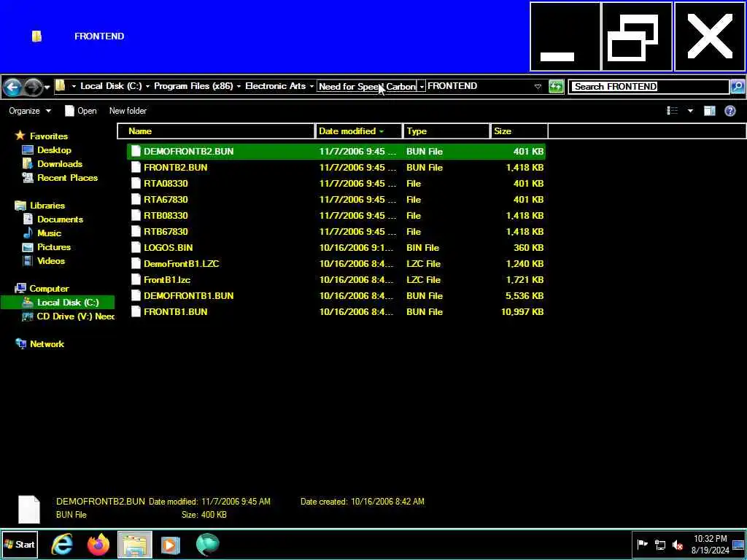Image resolution: width=747 pixels, height=560 pixels.
Task: Open the view options dropdown arrow
Action: point(690,111)
